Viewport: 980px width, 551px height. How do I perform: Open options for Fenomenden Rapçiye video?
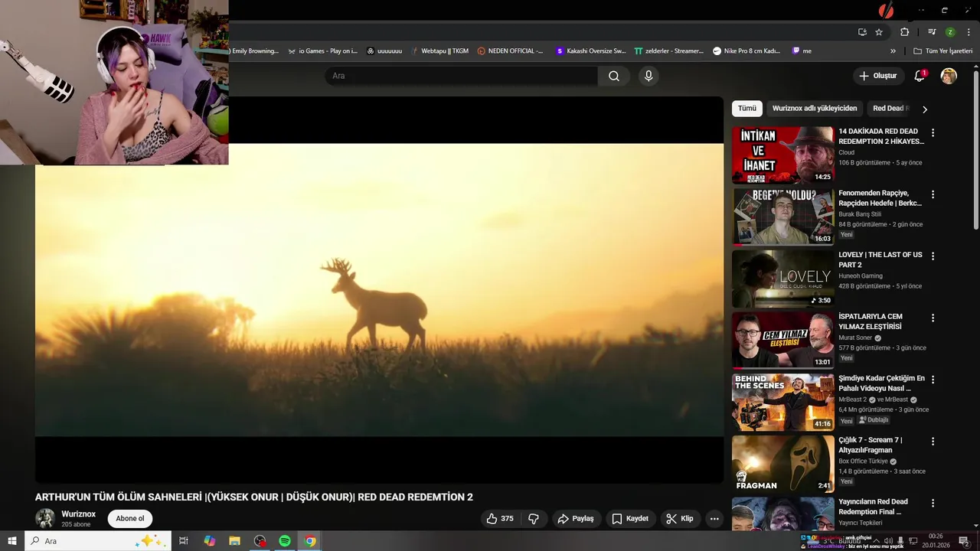[933, 194]
